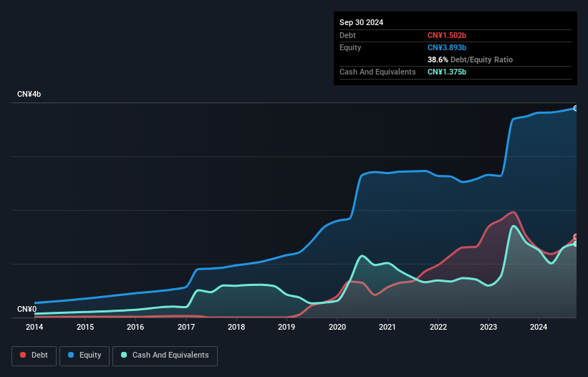Viewport: 588px width, 377px height.
Task: Click the 38.6% Debt/Equity Ratio text
Action: click(x=470, y=59)
